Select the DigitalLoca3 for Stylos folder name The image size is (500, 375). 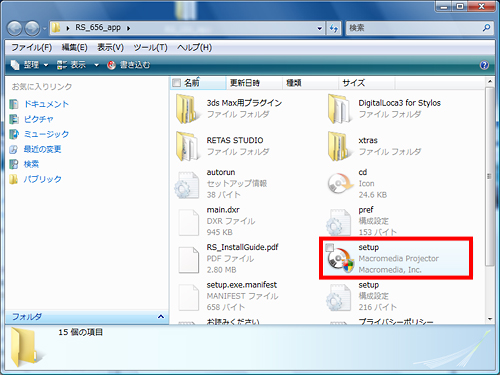[399, 103]
